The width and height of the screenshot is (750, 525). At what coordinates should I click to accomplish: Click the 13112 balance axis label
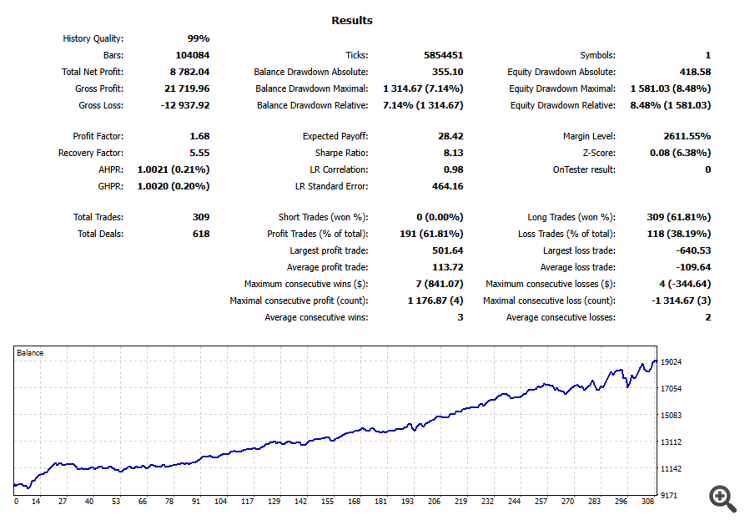[671, 443]
